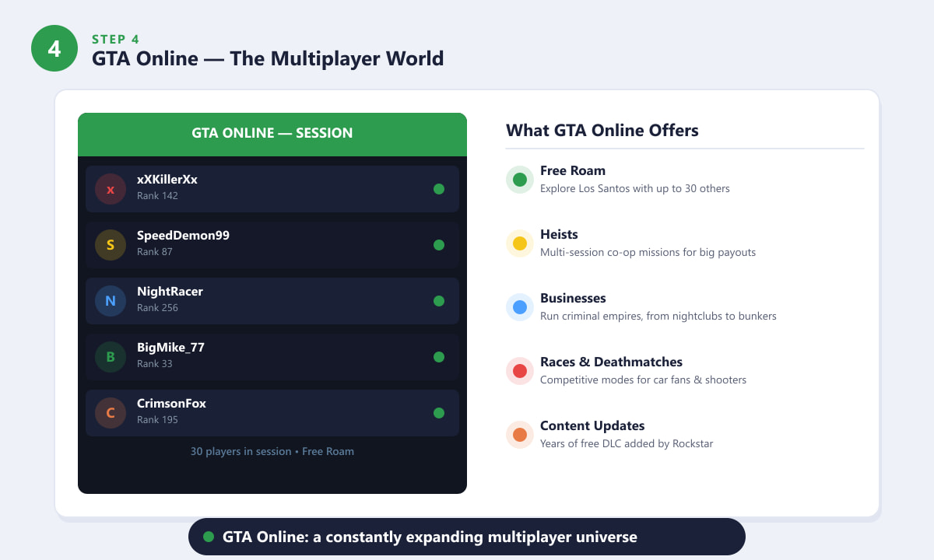Click the Content Updates title

(592, 426)
